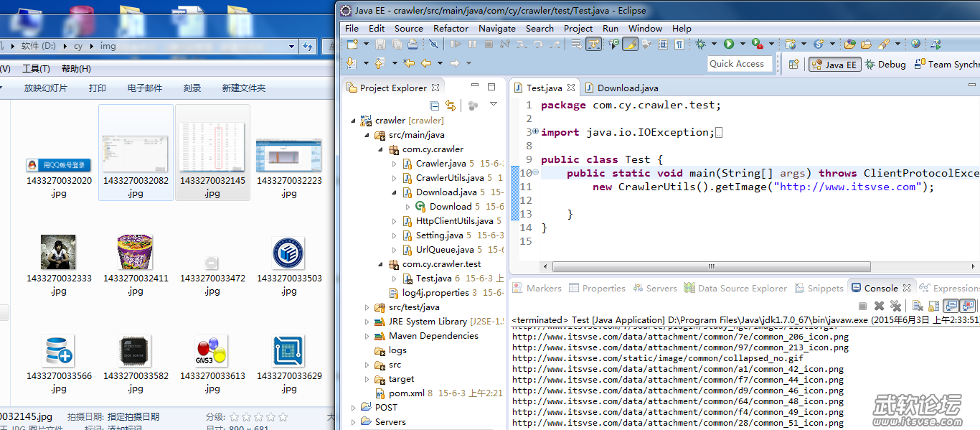980x430 pixels.
Task: Open address bar dropdown in Explorer window
Action: point(291,47)
